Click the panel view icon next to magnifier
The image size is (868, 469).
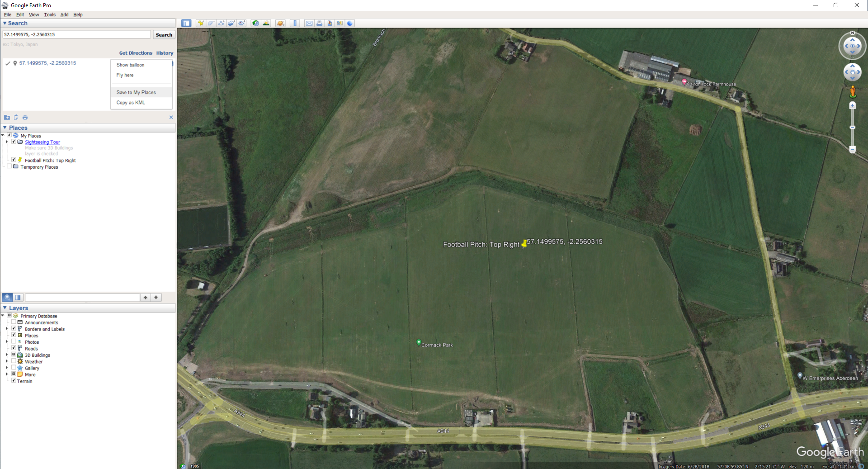[x=18, y=297]
